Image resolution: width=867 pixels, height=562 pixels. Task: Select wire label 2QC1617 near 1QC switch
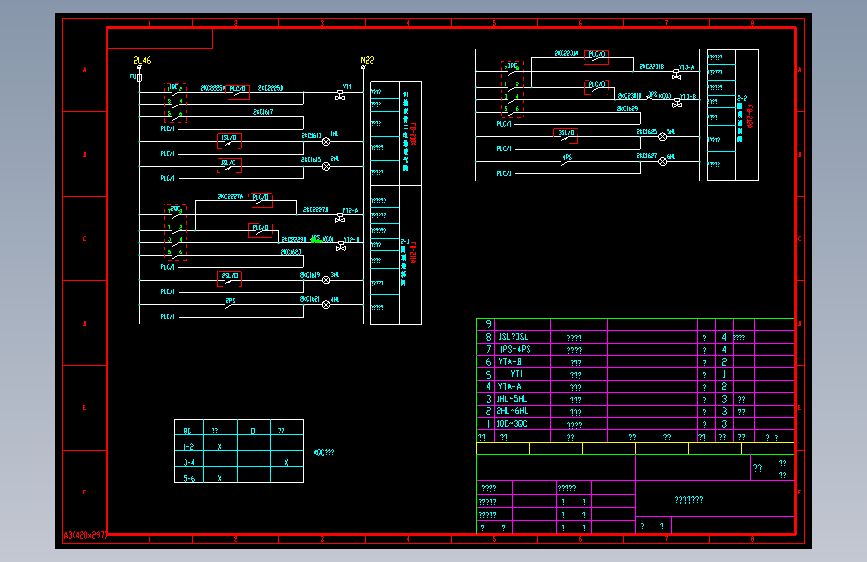[263, 112]
